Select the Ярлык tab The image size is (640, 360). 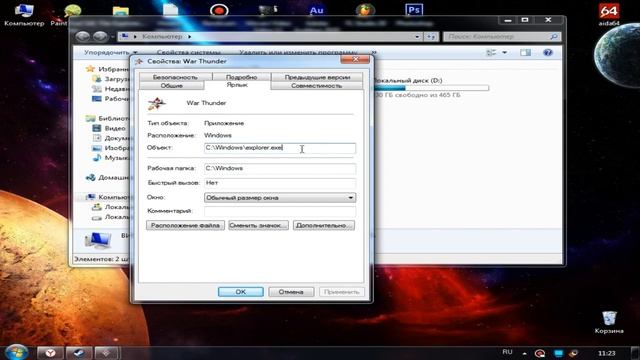tap(237, 85)
